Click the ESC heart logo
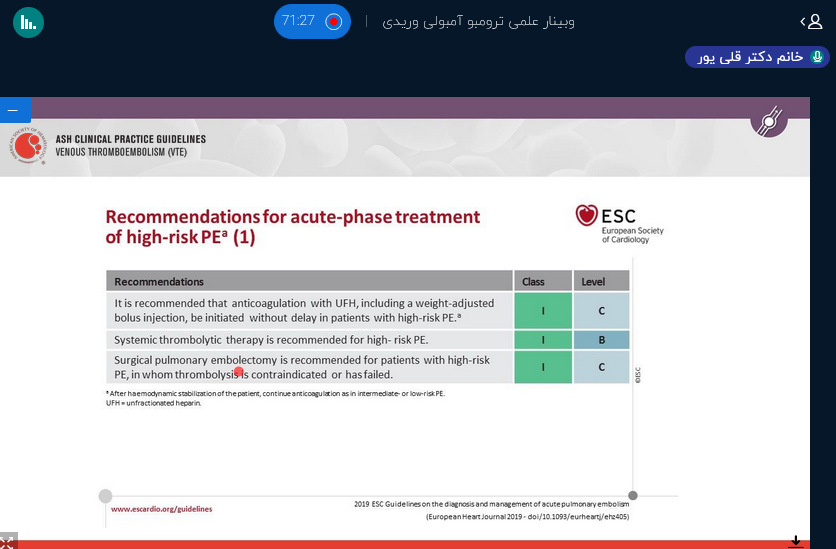Viewport: 836px width, 549px height. click(586, 215)
